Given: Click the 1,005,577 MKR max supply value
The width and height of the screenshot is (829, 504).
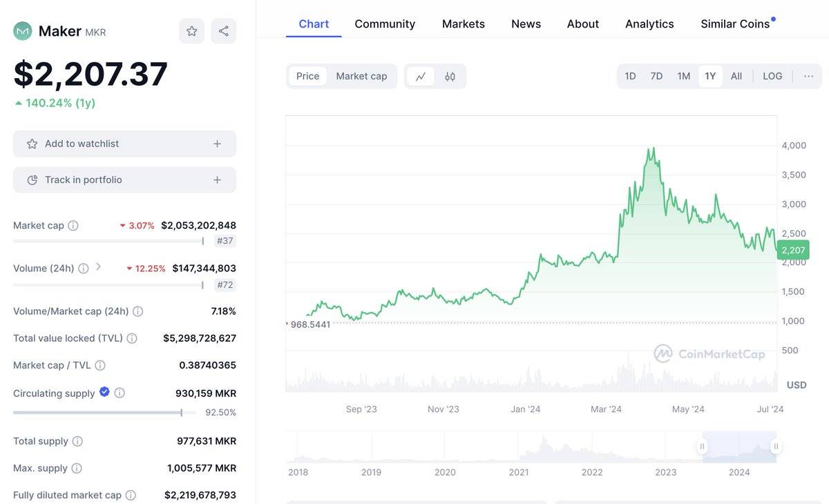Looking at the screenshot, I should pos(202,468).
